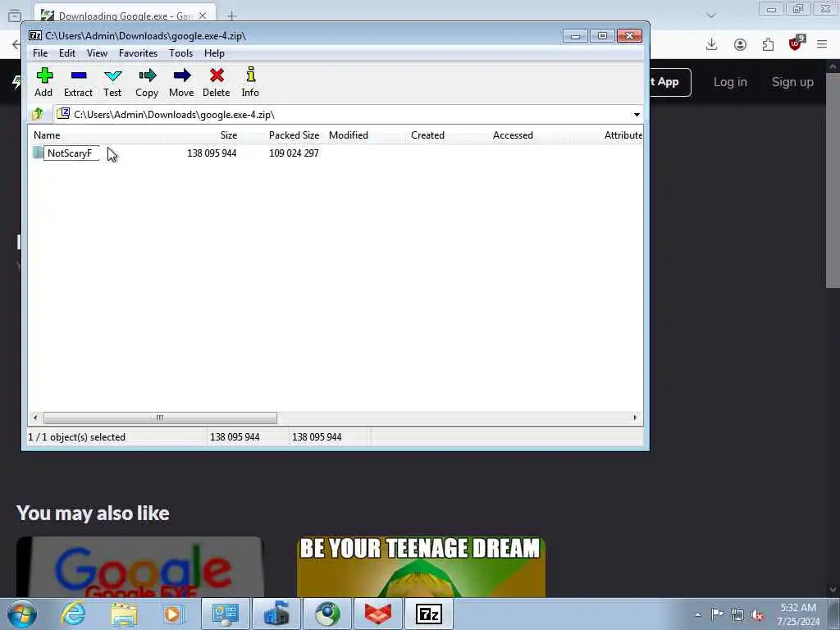Click the 7z icon in title bar

point(35,36)
